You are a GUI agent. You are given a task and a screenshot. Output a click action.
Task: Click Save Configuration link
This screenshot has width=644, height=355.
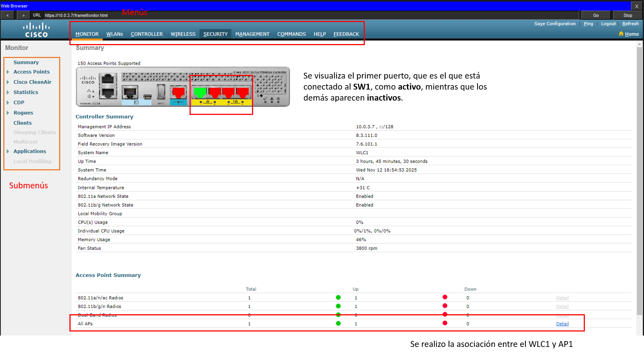tap(555, 24)
